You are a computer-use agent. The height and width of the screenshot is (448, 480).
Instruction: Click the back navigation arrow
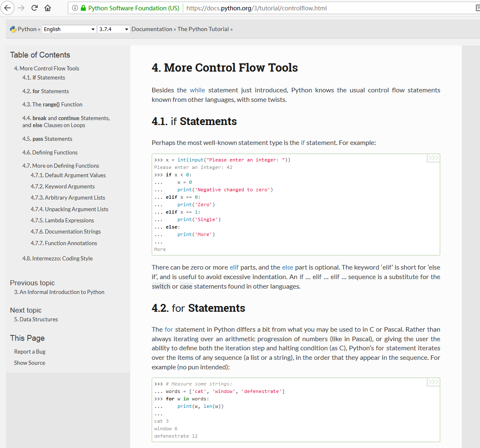point(7,7)
